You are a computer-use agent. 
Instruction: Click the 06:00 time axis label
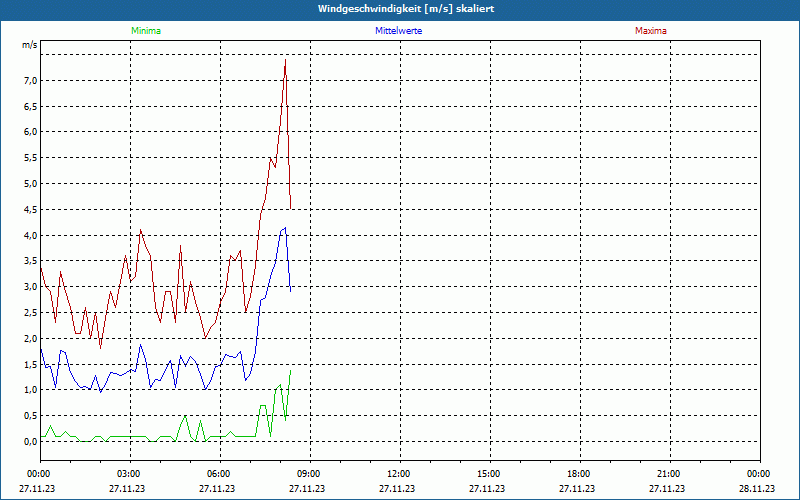coord(220,474)
